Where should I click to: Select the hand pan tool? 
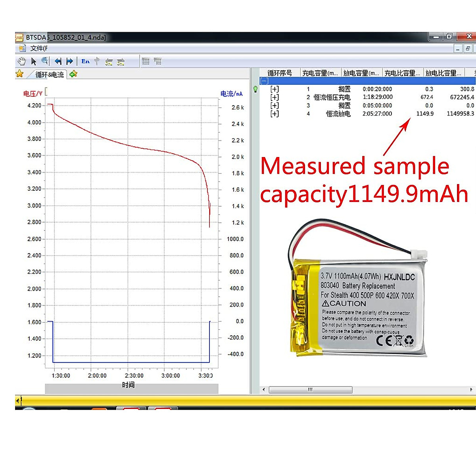coord(21,61)
